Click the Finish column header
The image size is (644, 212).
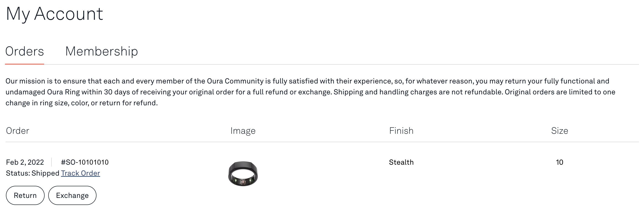pyautogui.click(x=401, y=131)
